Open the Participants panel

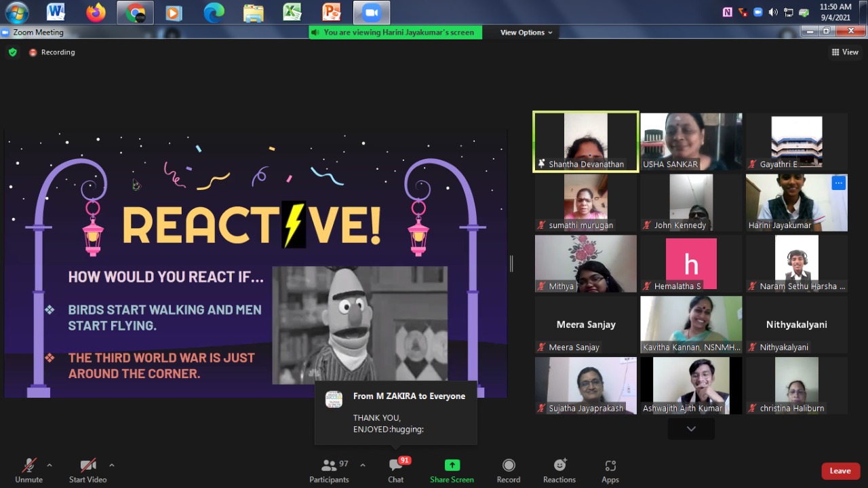[x=330, y=470]
